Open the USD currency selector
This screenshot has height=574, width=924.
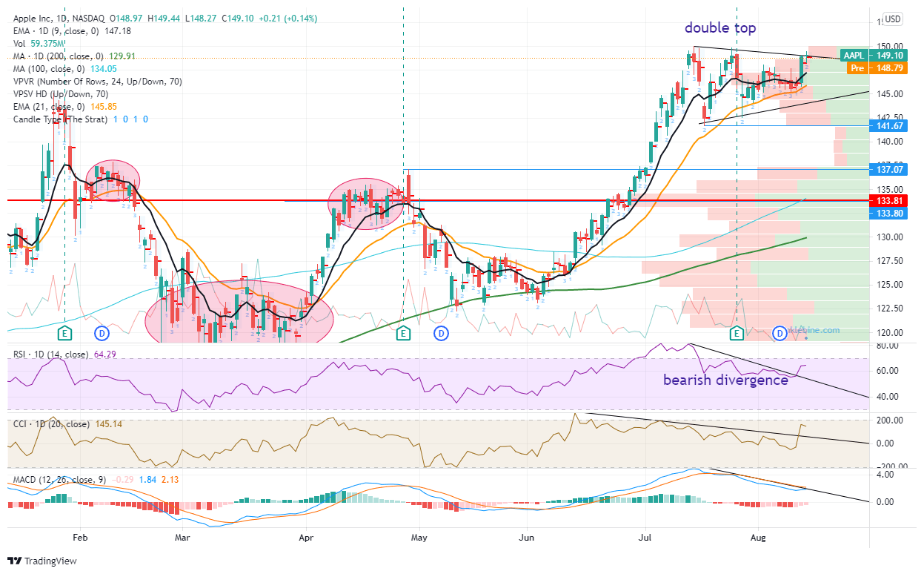893,19
